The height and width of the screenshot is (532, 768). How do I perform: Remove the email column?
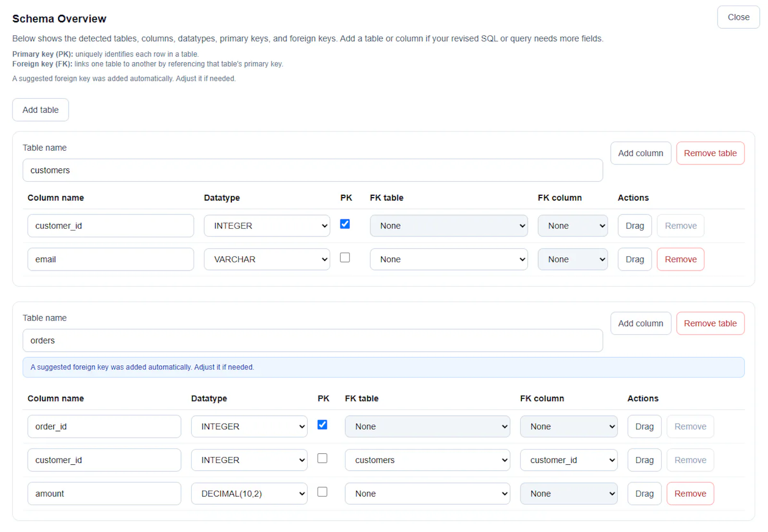click(x=681, y=260)
